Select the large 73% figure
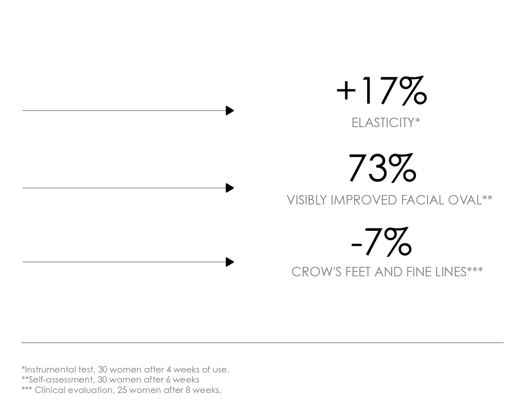Screen dimensions: 525x420 pos(382,168)
